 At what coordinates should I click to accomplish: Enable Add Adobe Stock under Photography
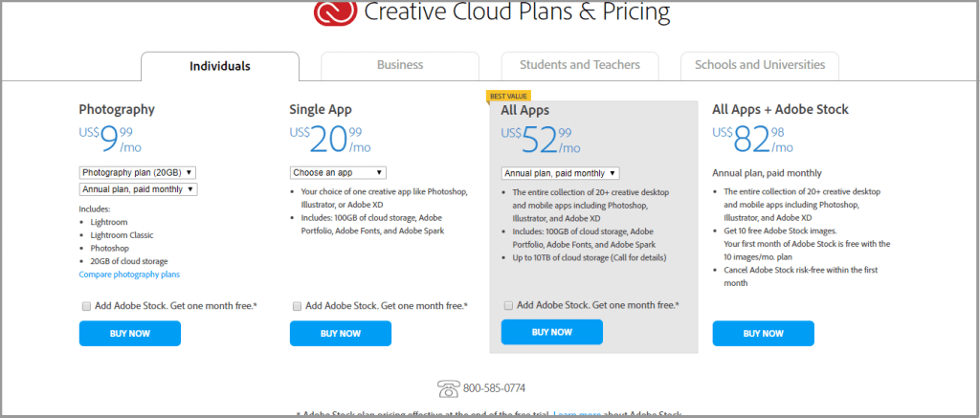(87, 306)
